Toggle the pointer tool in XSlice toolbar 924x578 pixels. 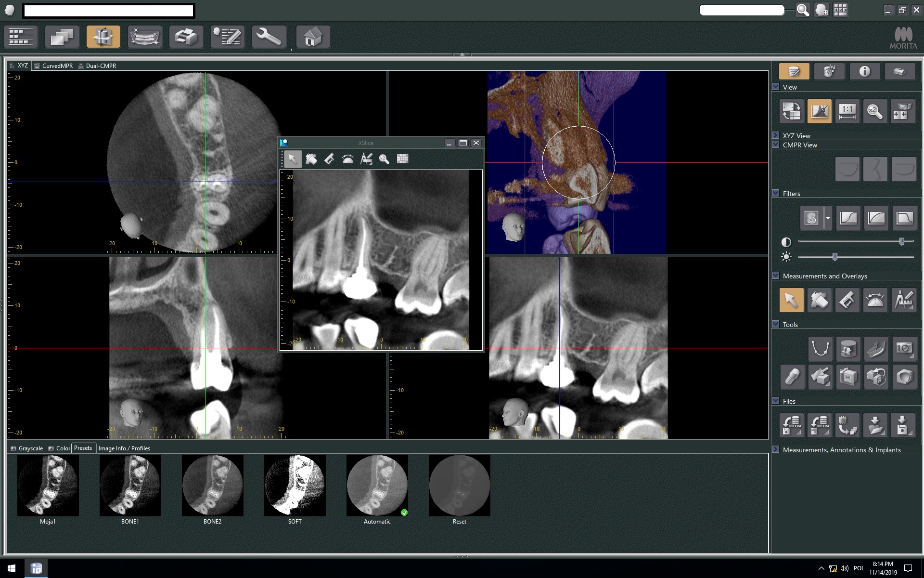(293, 158)
